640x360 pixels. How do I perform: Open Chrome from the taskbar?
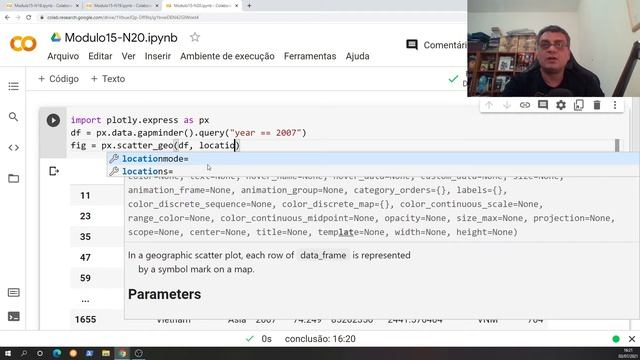tap(122, 353)
